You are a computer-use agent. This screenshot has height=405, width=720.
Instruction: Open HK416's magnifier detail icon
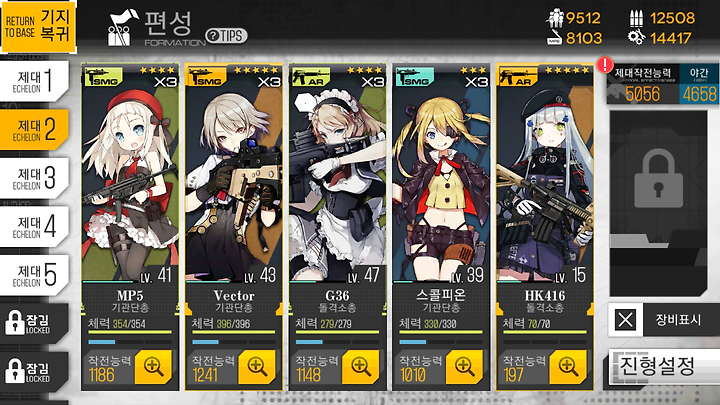568,366
